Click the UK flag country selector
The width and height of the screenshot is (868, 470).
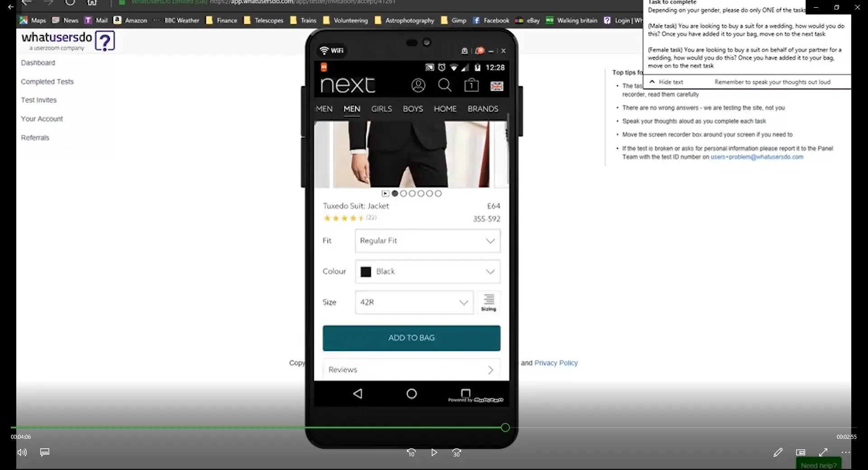pos(496,86)
